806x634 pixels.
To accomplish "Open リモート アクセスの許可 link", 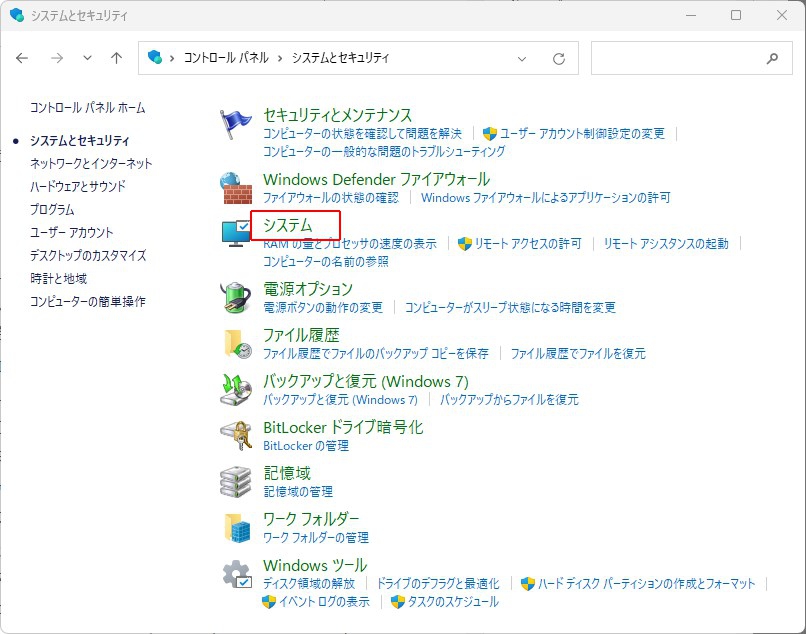I will click(527, 243).
